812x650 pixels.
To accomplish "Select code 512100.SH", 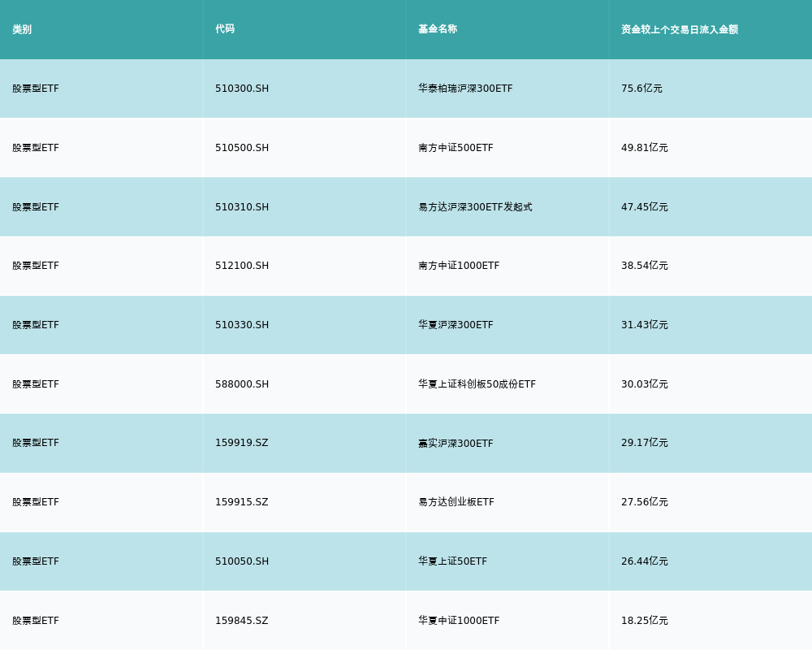I will [242, 266].
